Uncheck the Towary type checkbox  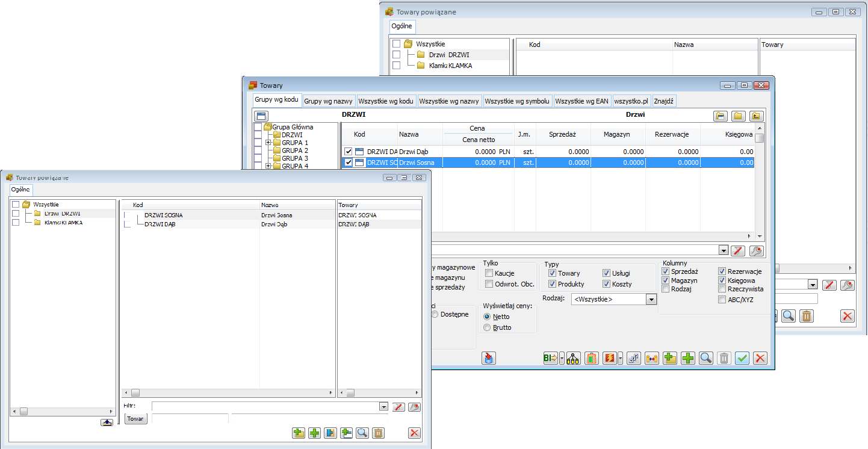(552, 273)
